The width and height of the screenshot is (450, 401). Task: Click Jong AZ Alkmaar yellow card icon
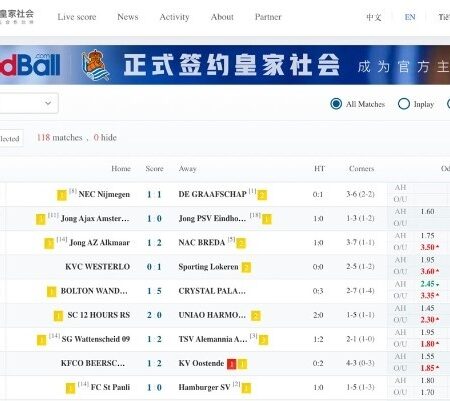49,243
